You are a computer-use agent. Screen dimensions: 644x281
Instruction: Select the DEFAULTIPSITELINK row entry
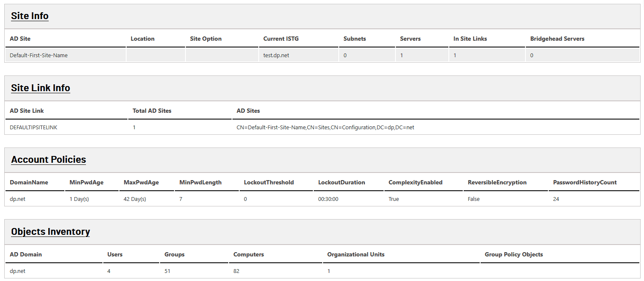tap(33, 127)
